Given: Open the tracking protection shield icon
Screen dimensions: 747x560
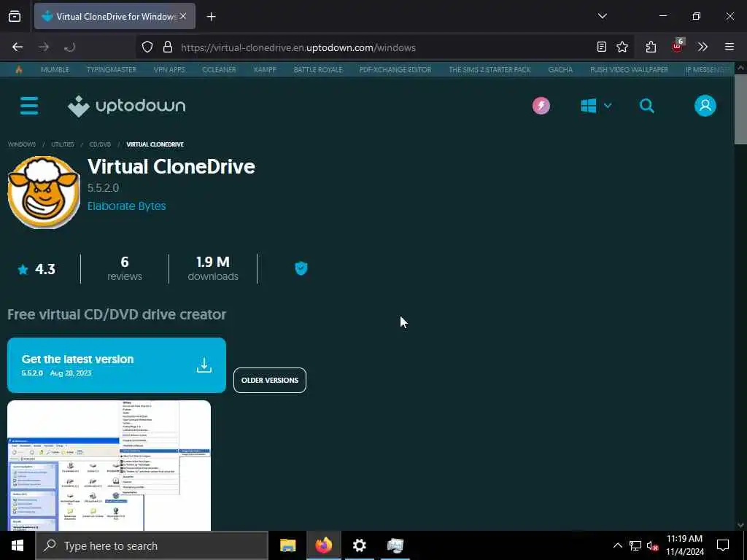Looking at the screenshot, I should point(147,47).
